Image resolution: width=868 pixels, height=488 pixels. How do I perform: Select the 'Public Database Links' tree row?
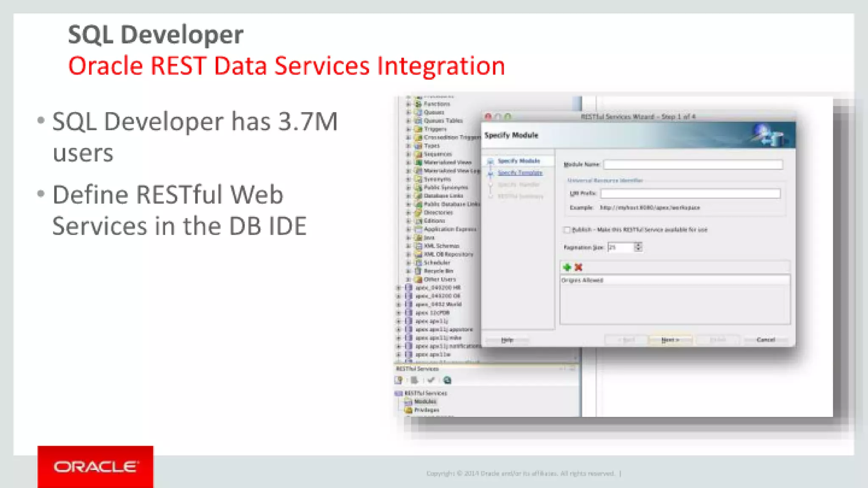coord(452,204)
